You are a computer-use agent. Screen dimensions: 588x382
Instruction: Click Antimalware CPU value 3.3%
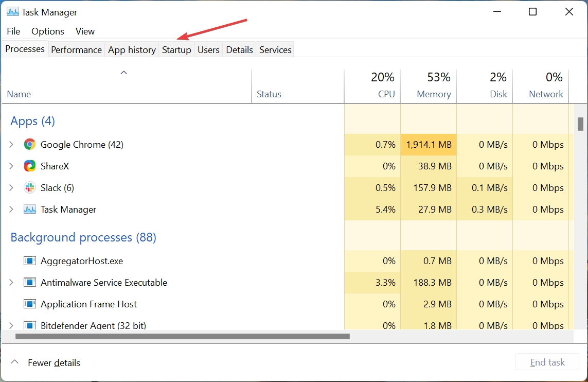pyautogui.click(x=385, y=282)
